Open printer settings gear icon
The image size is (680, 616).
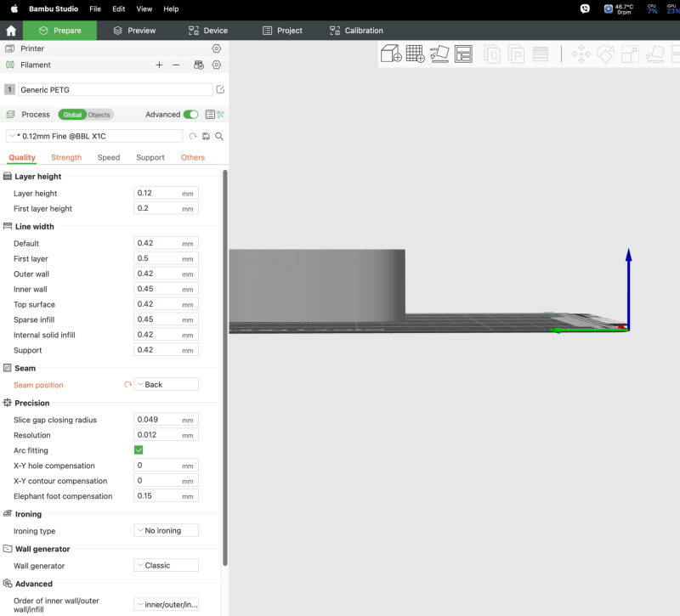click(x=217, y=48)
